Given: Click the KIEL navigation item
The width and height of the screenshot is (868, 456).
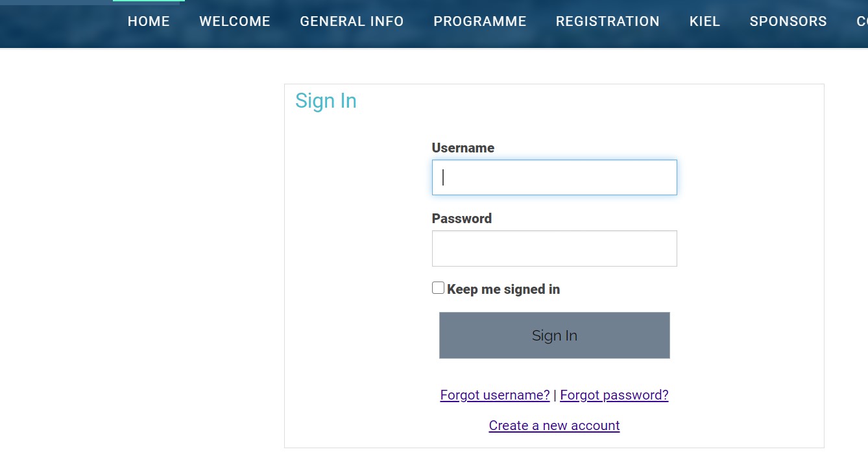Looking at the screenshot, I should [x=705, y=21].
